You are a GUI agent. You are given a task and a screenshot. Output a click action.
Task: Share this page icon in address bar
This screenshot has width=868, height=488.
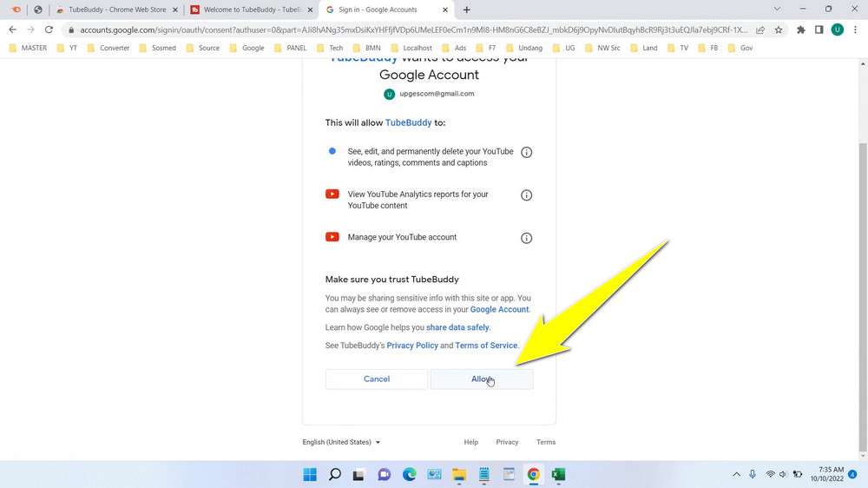pos(760,30)
